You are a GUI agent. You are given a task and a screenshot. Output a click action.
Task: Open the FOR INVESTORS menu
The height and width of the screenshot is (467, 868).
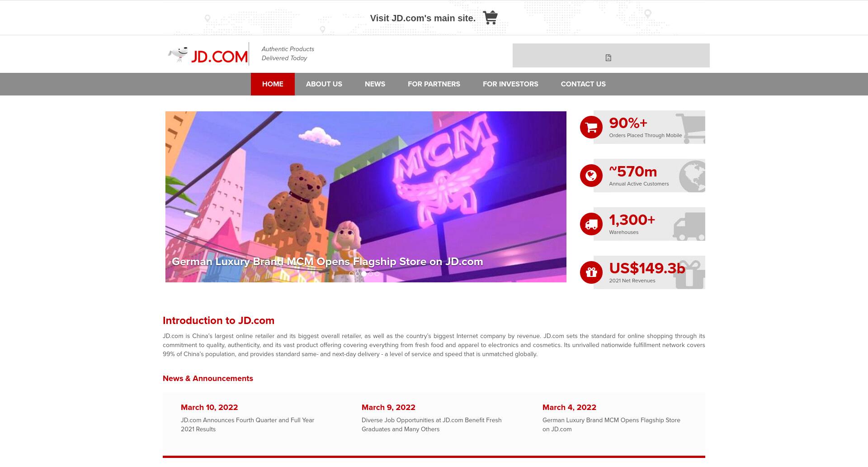click(510, 84)
